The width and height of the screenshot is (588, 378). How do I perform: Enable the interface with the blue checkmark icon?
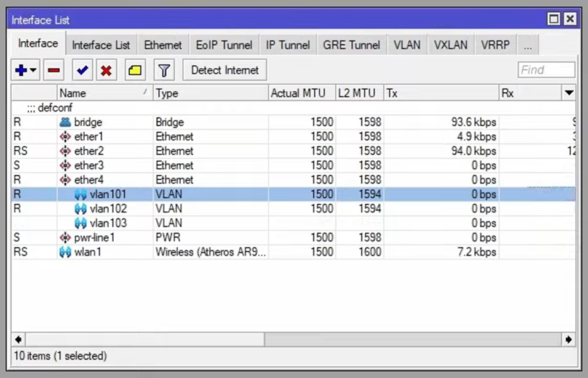[82, 70]
